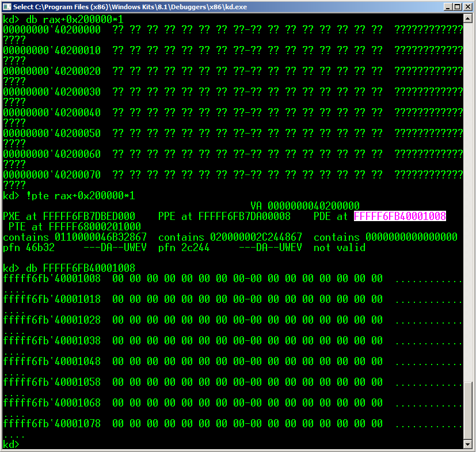Click the PTE address FFFFF68000201000

[95, 227]
